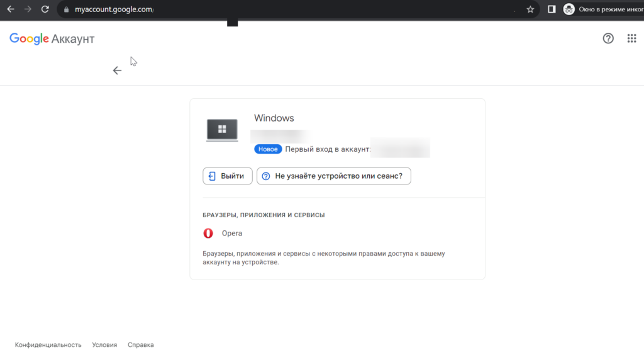
Task: Open the Условия footer link
Action: point(104,344)
